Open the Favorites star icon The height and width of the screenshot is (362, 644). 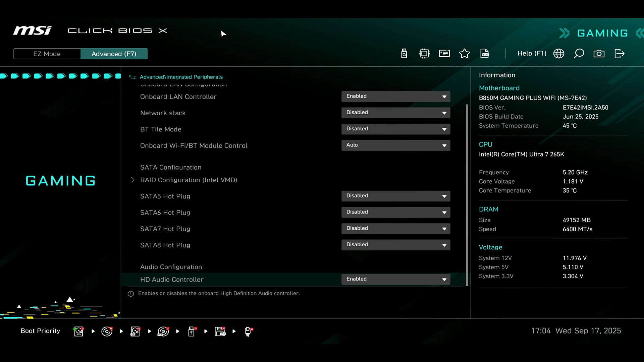point(465,54)
